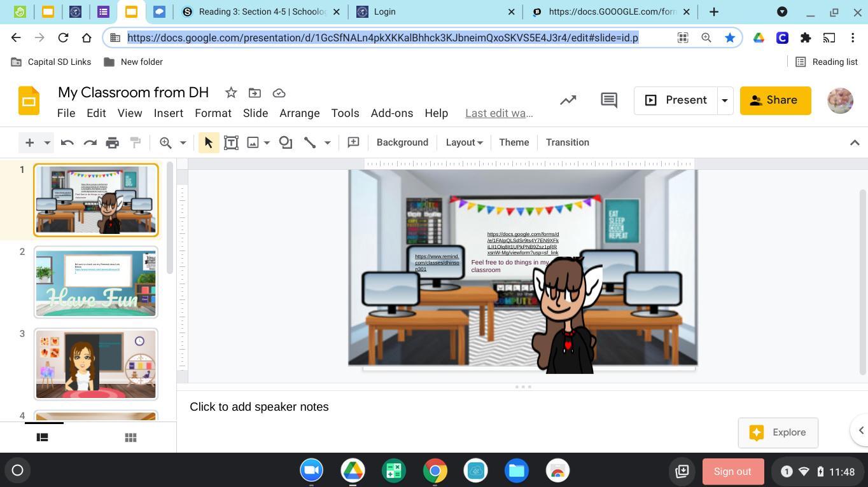The width and height of the screenshot is (868, 487).
Task: Switch to the Login tab
Action: coord(435,11)
